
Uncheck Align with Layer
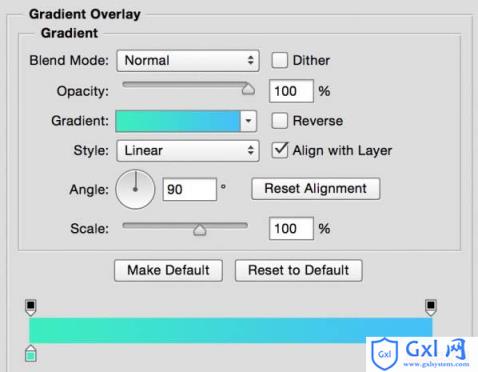[279, 150]
